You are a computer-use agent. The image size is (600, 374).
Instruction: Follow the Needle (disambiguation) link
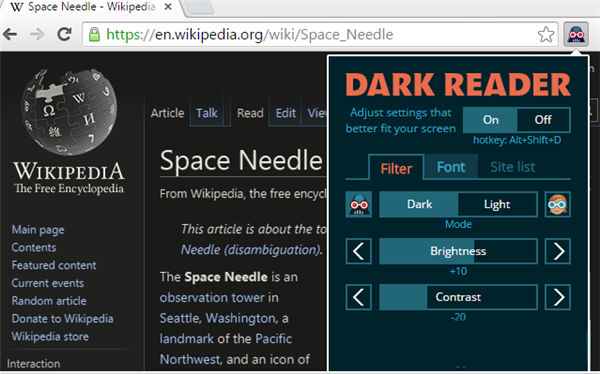point(251,250)
